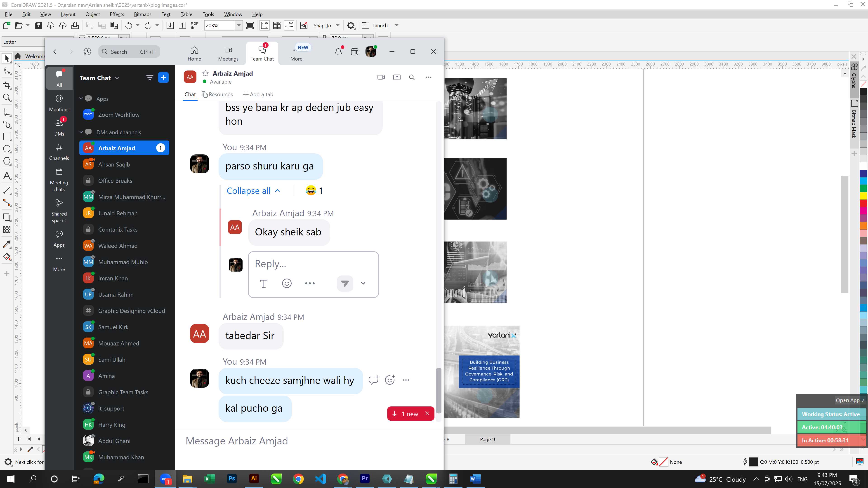Open the Team Chat header dropdown
Screen dimensions: 868x488
point(117,78)
